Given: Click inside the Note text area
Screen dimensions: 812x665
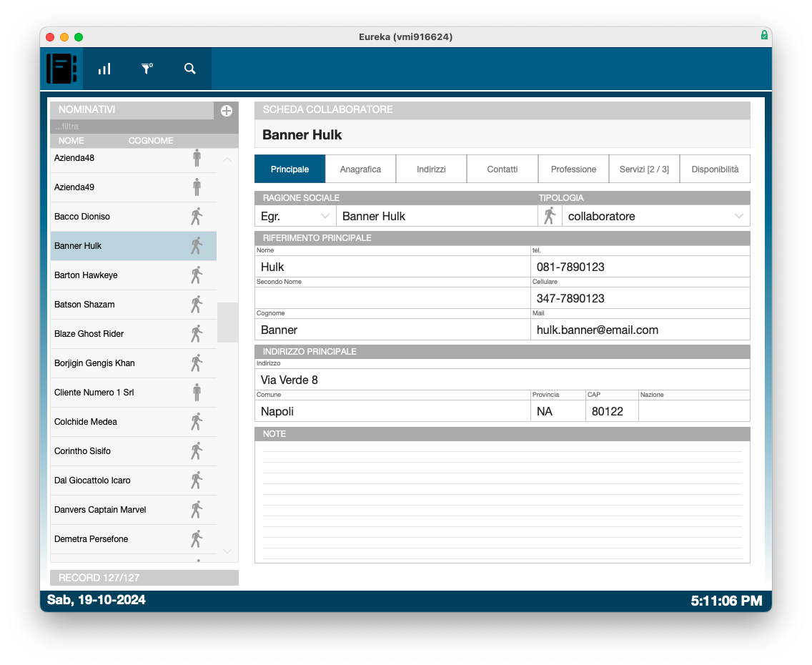Looking at the screenshot, I should pyautogui.click(x=502, y=501).
